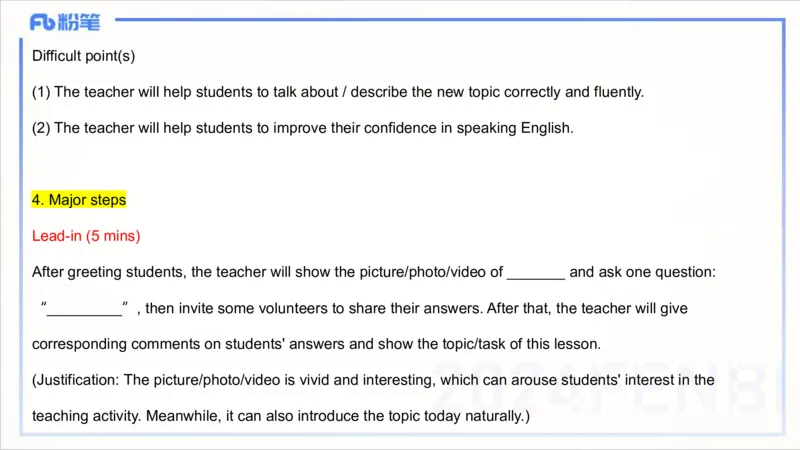800x450 pixels.
Task: Click the Fenbi 粉笔 logo icon
Action: coord(64,22)
